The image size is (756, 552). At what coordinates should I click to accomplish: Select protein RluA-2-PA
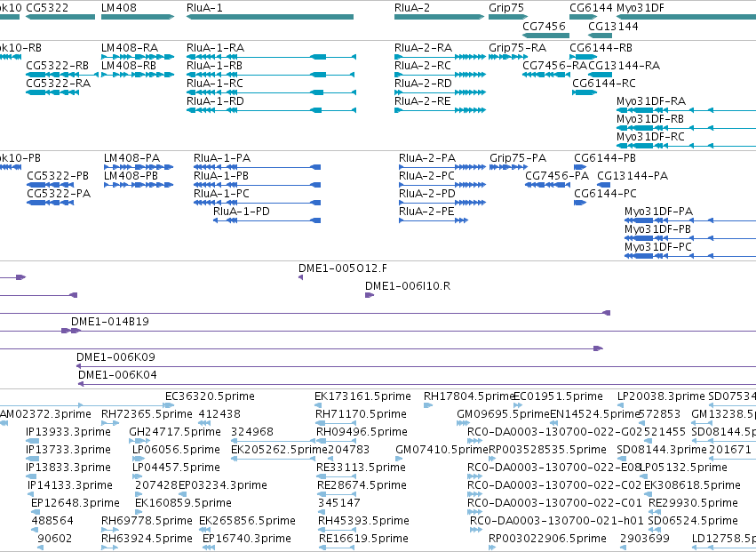tap(442, 167)
